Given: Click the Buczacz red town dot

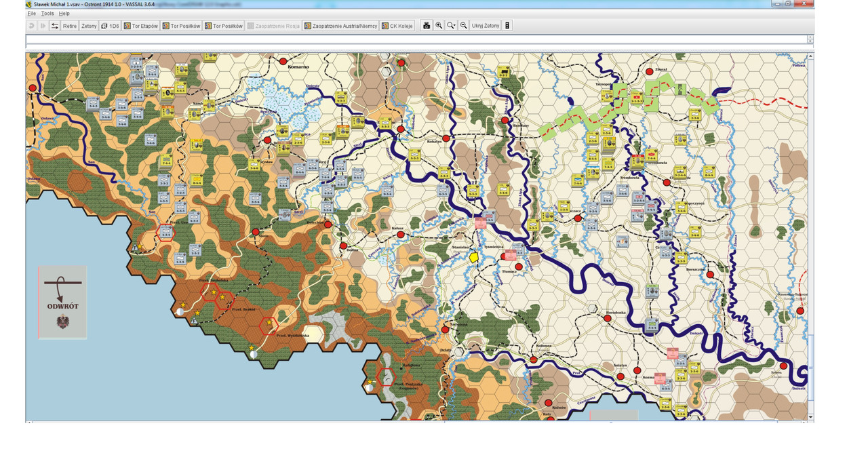Looking at the screenshot, I should 578,218.
